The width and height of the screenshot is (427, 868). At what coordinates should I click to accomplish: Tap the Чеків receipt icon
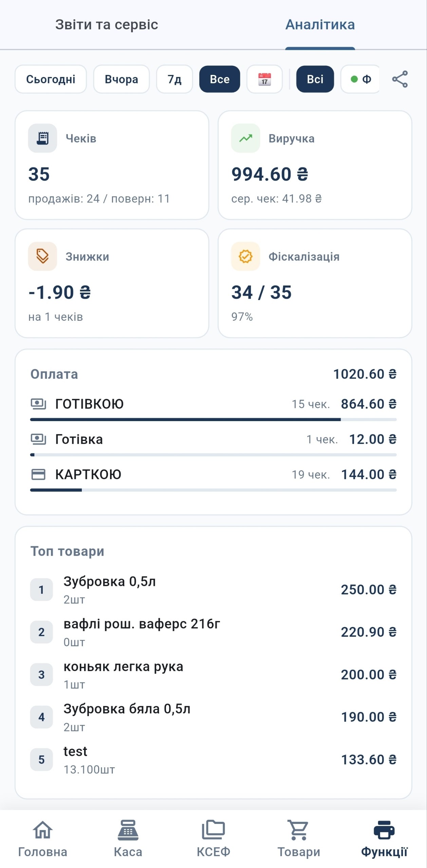(x=42, y=138)
